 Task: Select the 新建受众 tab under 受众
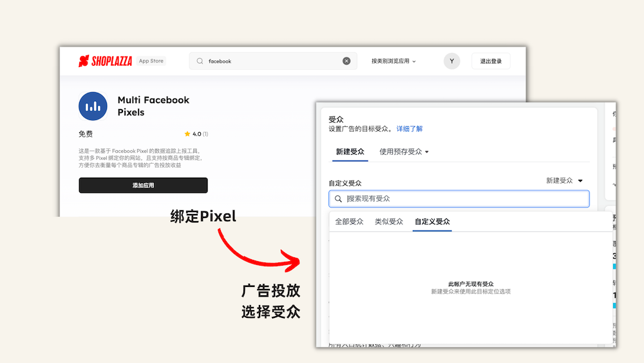tap(350, 152)
